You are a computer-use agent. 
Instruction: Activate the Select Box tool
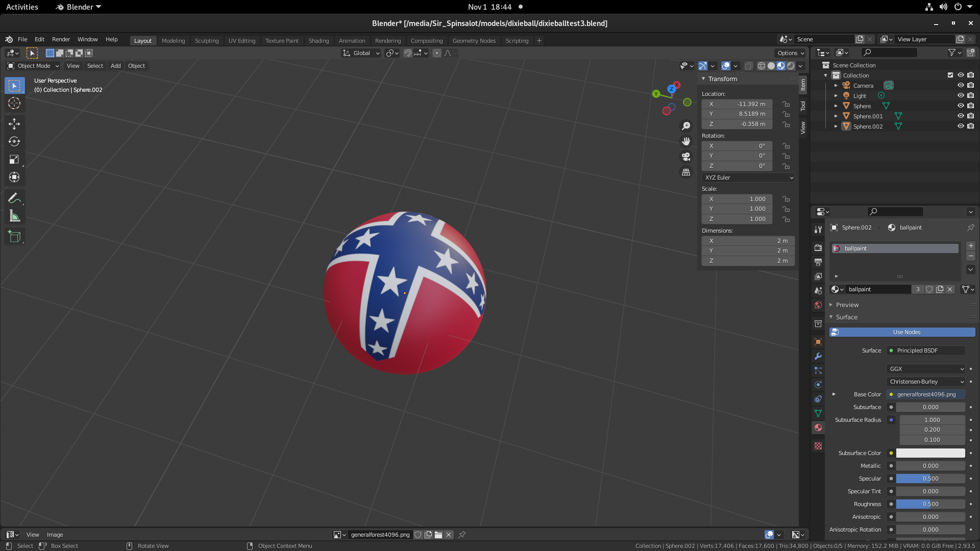[x=14, y=85]
